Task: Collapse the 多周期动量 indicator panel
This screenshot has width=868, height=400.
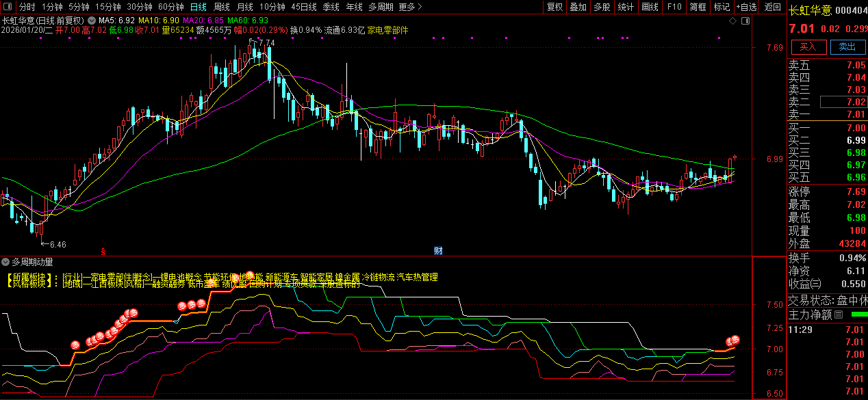Action: pyautogui.click(x=5, y=262)
